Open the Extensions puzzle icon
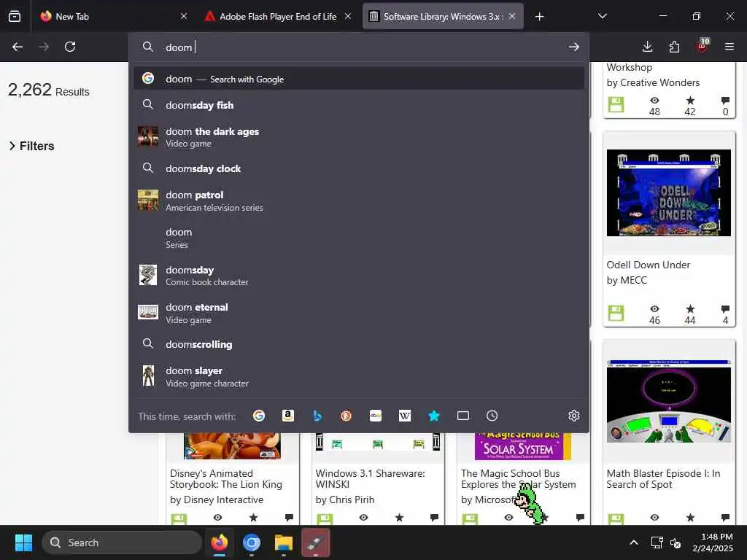This screenshot has width=747, height=560. click(x=674, y=47)
